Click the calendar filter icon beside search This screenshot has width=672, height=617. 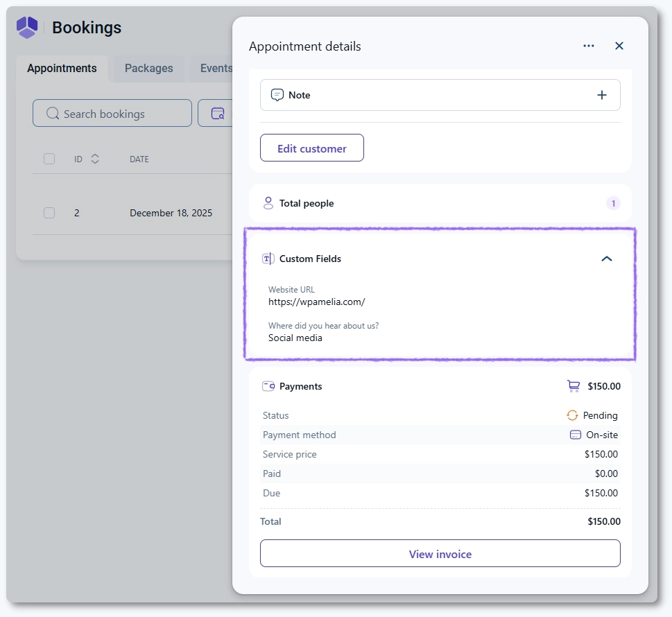(x=218, y=114)
